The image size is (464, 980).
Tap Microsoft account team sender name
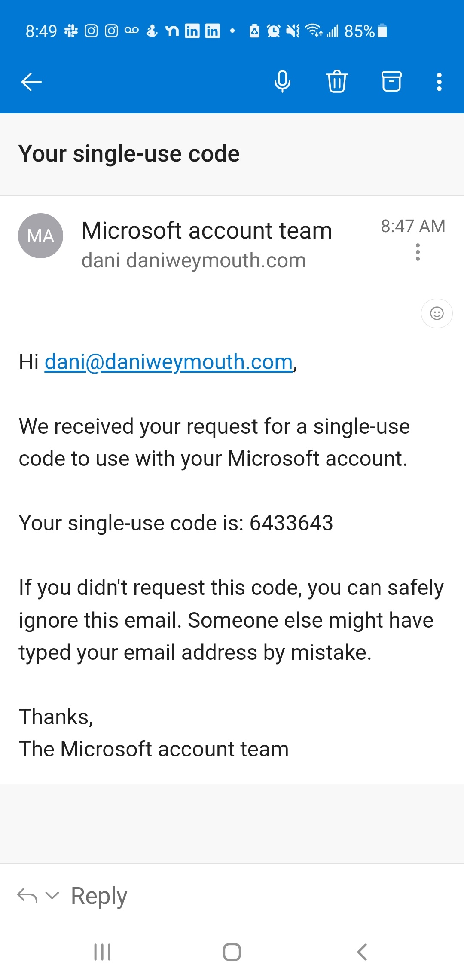(x=207, y=230)
